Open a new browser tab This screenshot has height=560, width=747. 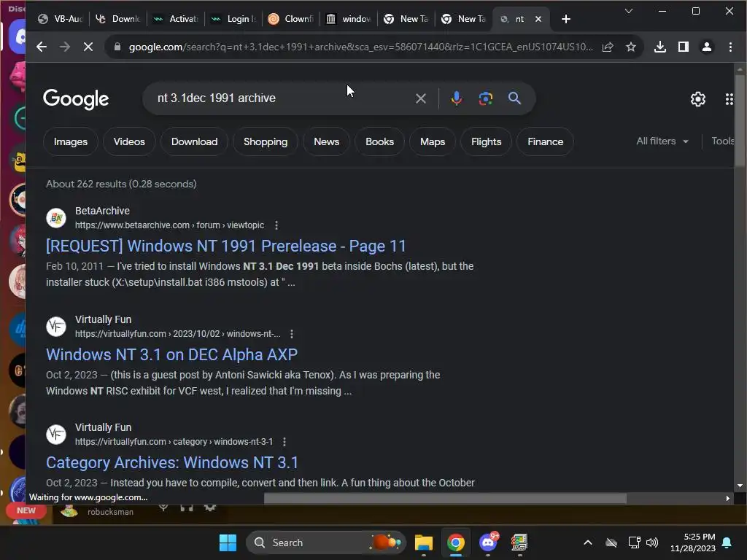click(x=565, y=19)
